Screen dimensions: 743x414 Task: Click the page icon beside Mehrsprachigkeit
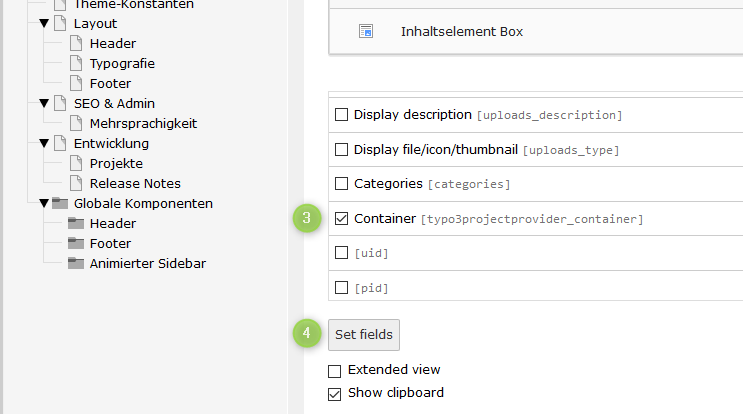click(x=76, y=123)
